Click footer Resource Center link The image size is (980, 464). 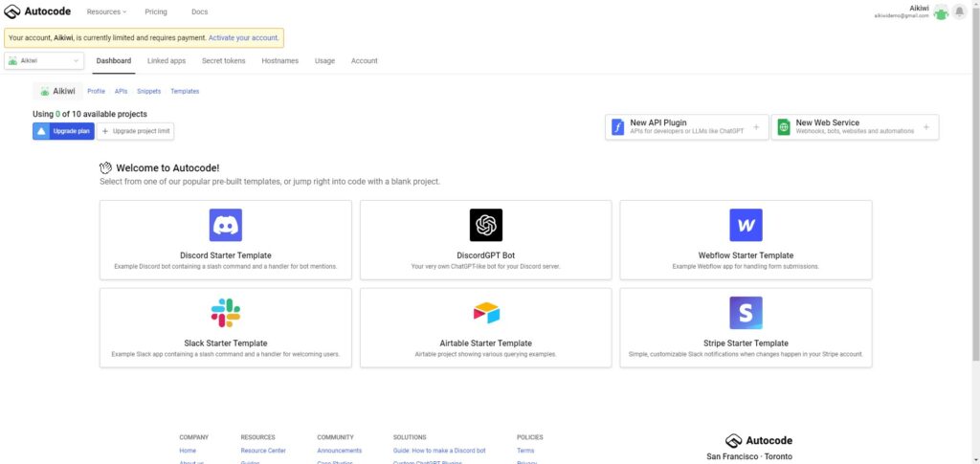click(x=263, y=451)
